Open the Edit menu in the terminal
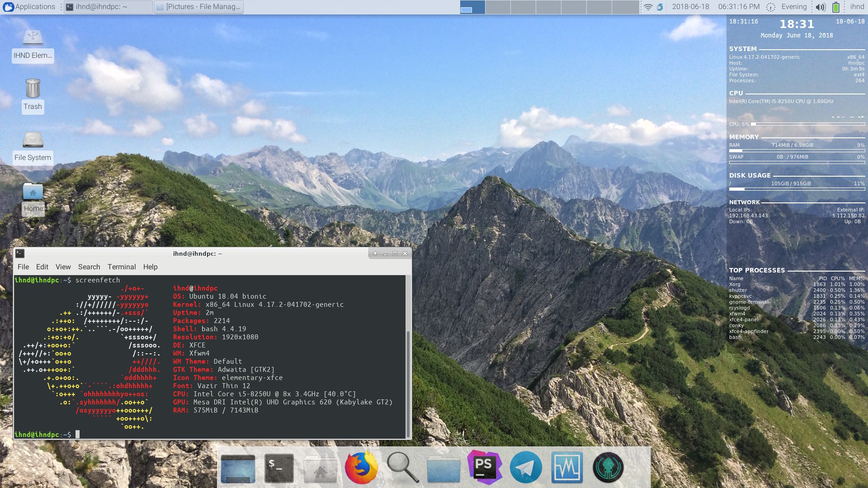 coord(42,267)
